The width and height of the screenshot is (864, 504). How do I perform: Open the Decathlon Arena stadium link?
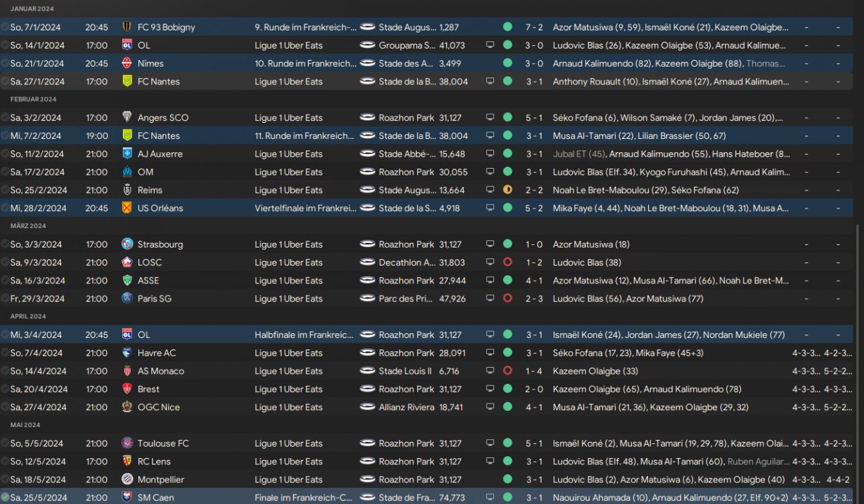click(407, 262)
